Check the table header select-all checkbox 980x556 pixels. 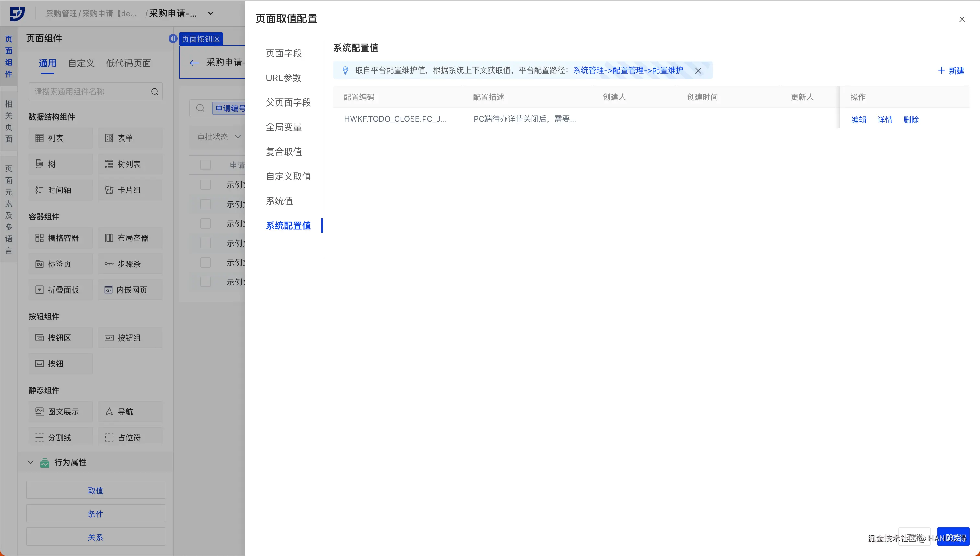click(205, 165)
